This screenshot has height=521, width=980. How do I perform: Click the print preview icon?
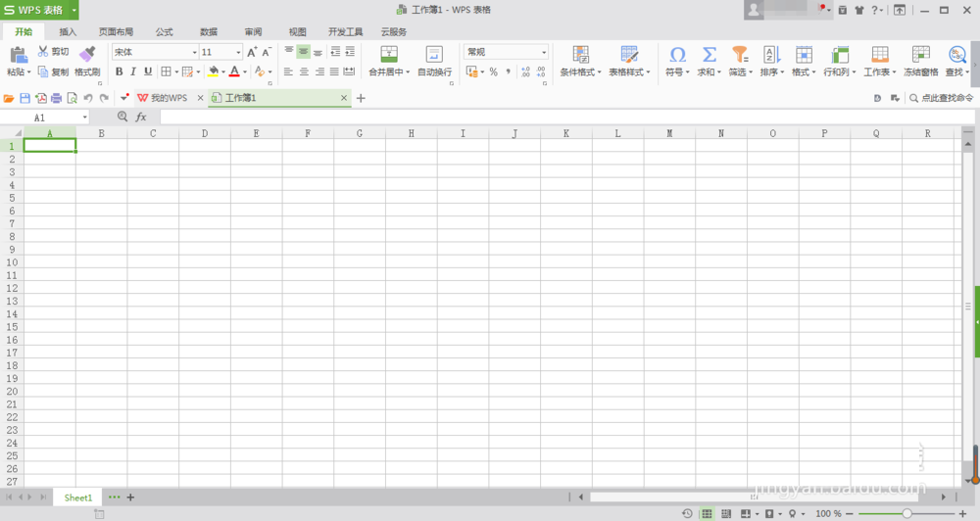pyautogui.click(x=73, y=98)
